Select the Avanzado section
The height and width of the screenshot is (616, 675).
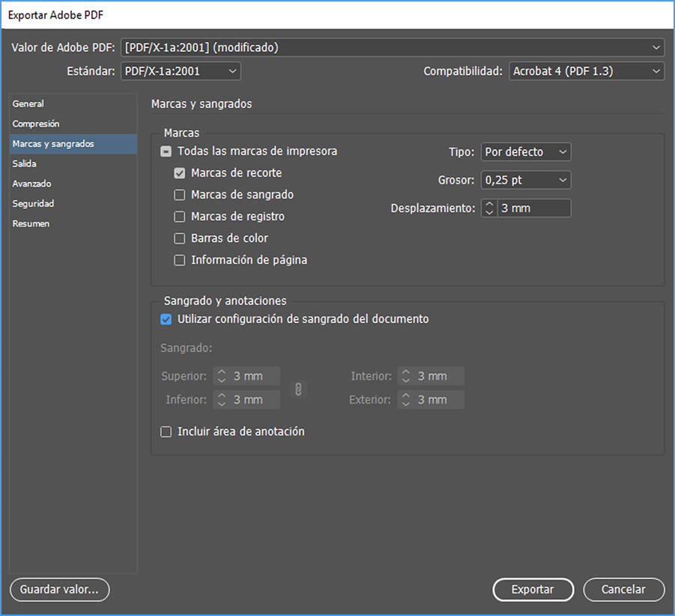73,184
